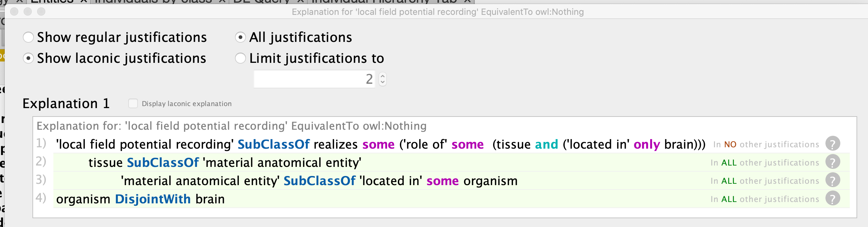The width and height of the screenshot is (868, 227).
Task: Select the All justifications radio button
Action: (240, 37)
